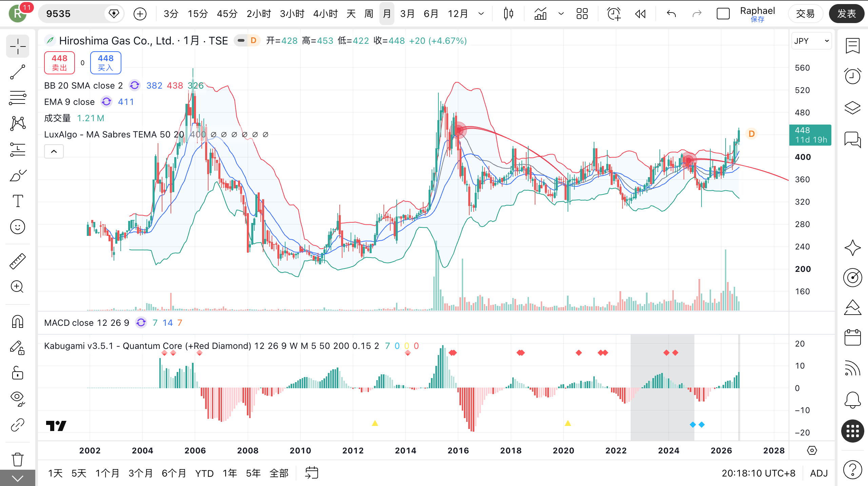The image size is (868, 486).
Task: Toggle hide all drawings eye icon
Action: coord(18,399)
